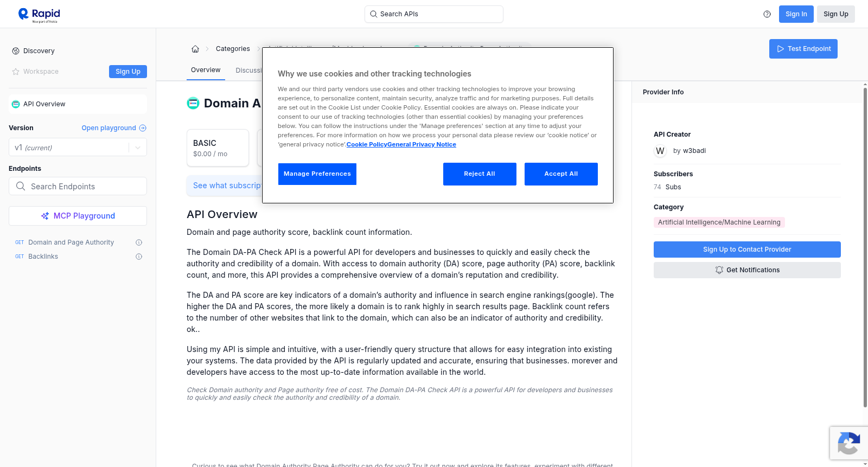
Task: Click the w3badi creator avatar
Action: pos(660,151)
